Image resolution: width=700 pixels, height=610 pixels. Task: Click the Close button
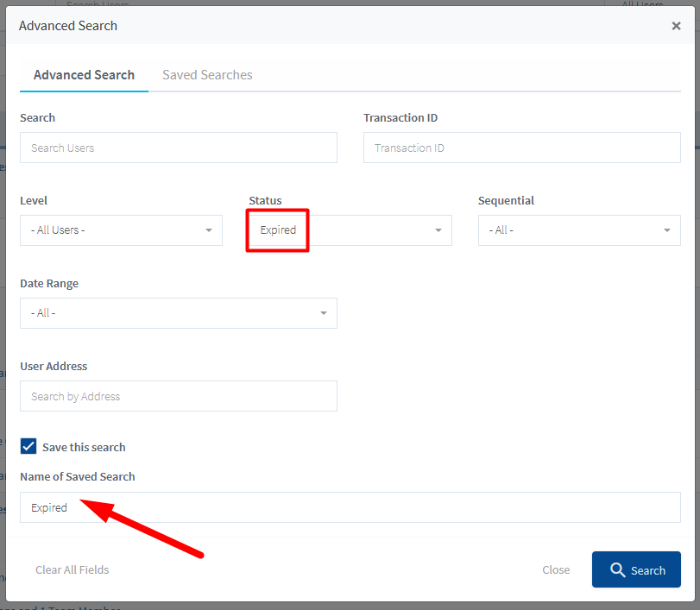click(x=556, y=569)
